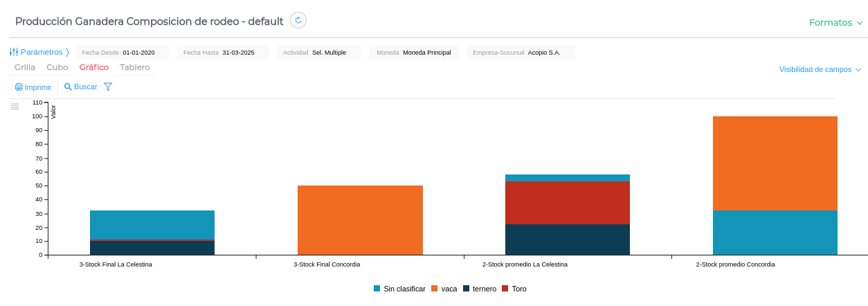The image size is (868, 306).
Task: Click orange vaca bar of 3-Stock Final Concordia
Action: (360, 220)
